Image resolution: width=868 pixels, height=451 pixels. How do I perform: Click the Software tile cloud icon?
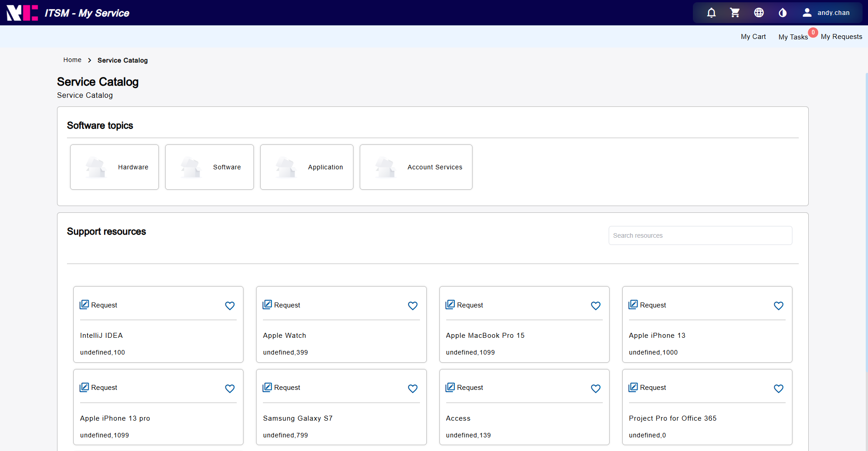191,167
